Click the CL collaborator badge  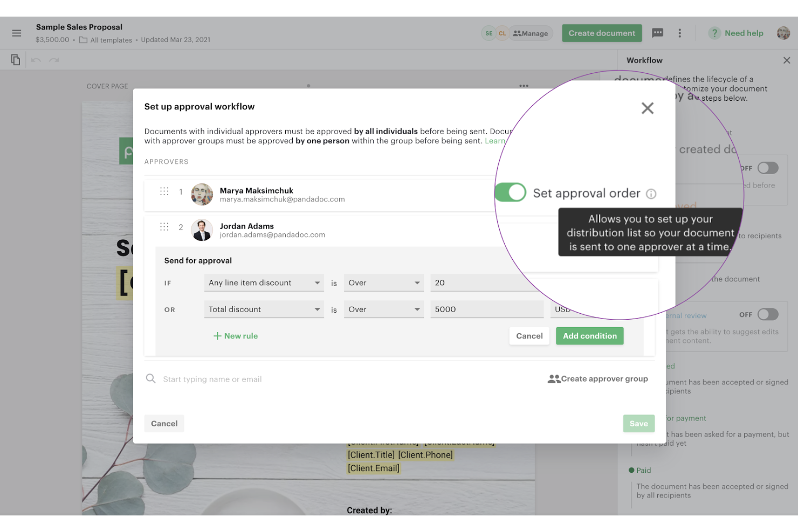tap(502, 33)
